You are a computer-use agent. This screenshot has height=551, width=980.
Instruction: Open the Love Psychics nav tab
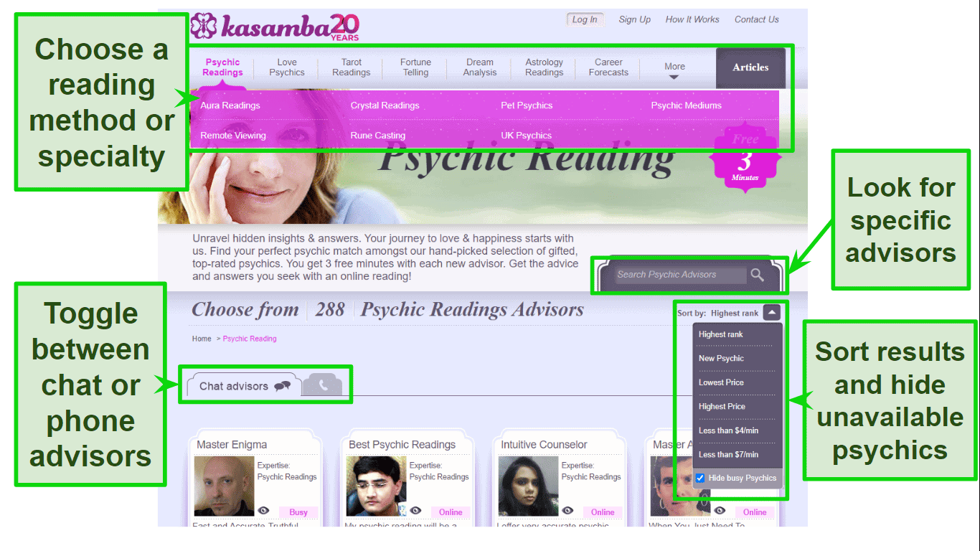tap(287, 67)
